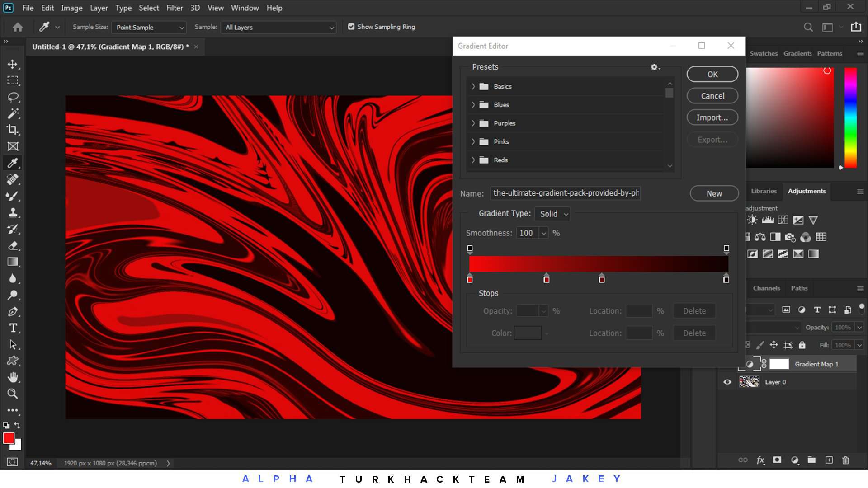Viewport: 868px width, 488px height.
Task: Click the Share icon at top right
Action: 856,27
